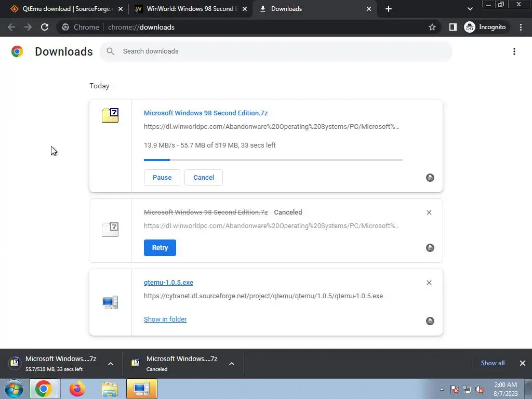Viewport: 532px width, 399px height.
Task: Show hidden system tray icons
Action: [x=442, y=389]
